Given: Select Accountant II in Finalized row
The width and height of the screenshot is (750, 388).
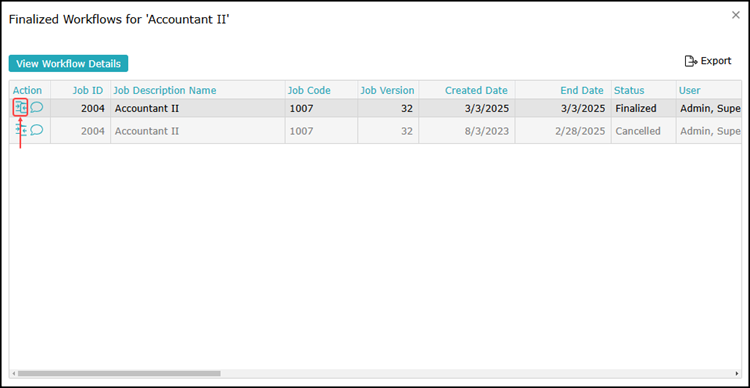Looking at the screenshot, I should pos(198,108).
